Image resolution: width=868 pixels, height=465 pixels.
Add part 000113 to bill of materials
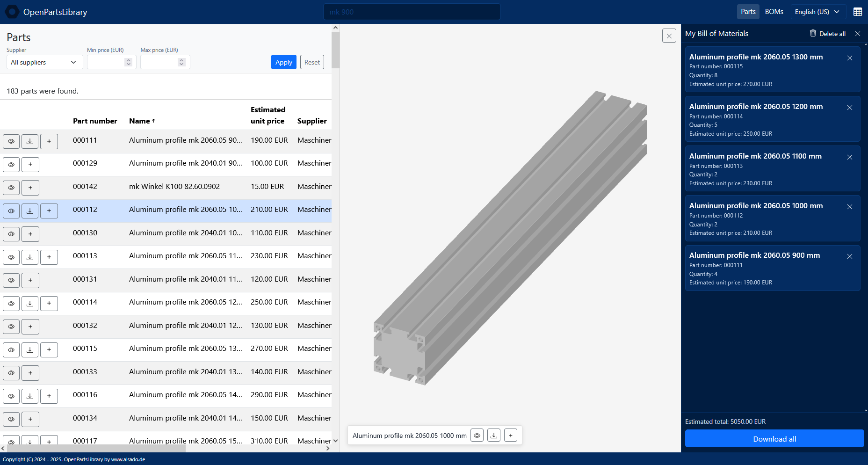[49, 257]
